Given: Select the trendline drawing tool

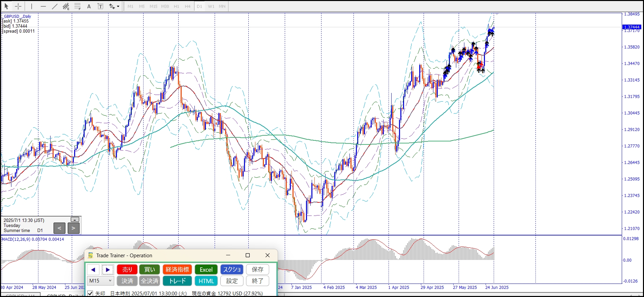Looking at the screenshot, I should 55,6.
